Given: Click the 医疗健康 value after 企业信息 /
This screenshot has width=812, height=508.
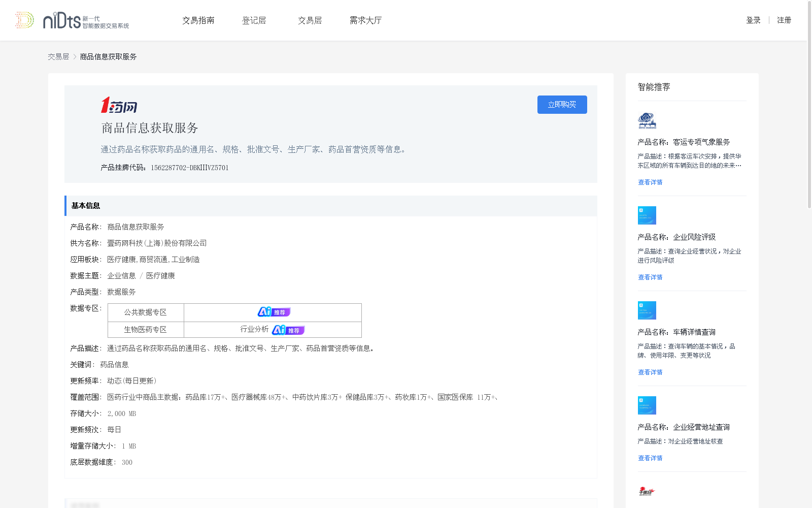Looking at the screenshot, I should pyautogui.click(x=160, y=276).
